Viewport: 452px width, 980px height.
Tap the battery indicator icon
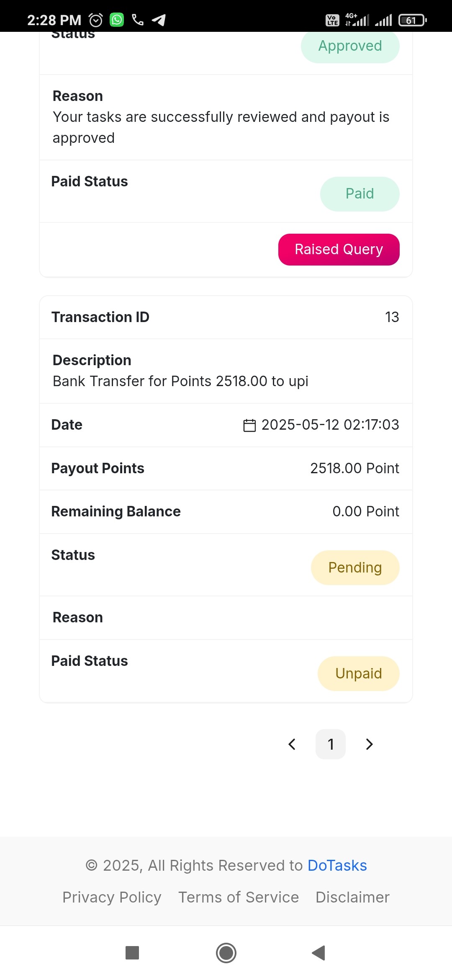tap(412, 20)
